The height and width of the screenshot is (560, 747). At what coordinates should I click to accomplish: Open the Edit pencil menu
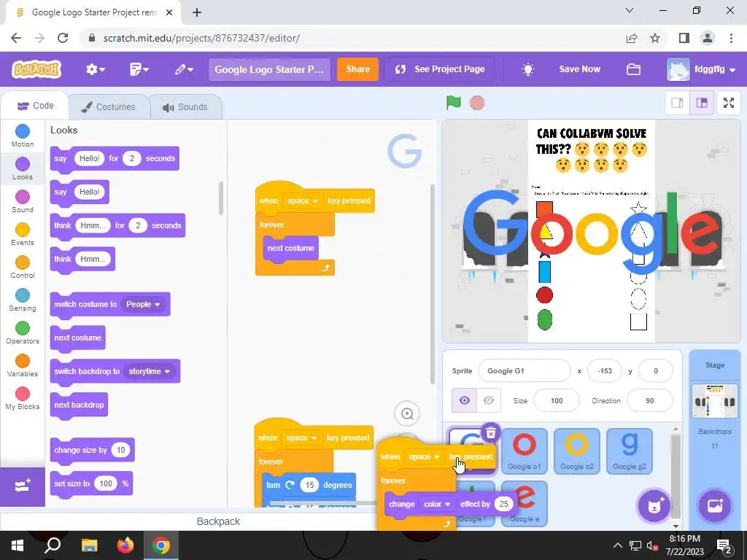pos(183,69)
